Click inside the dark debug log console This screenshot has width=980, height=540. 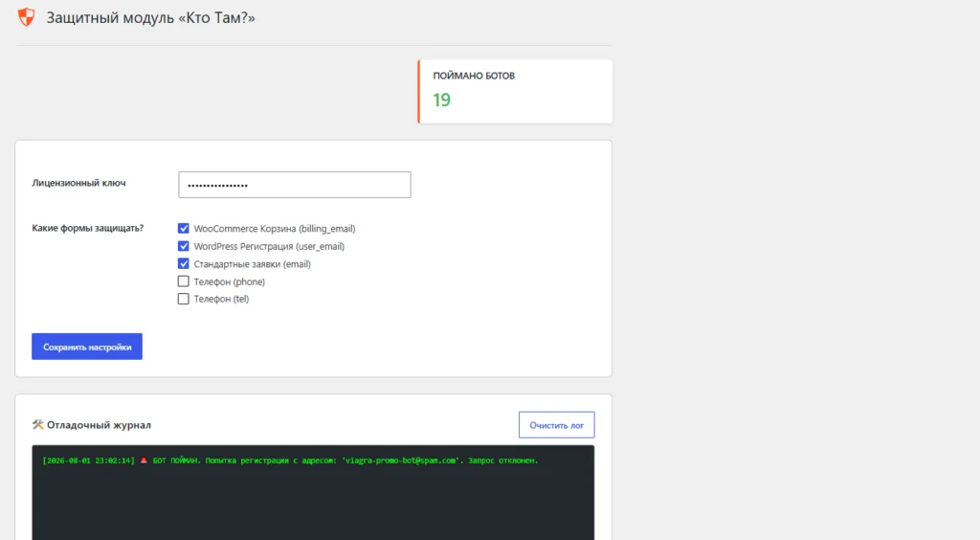(x=313, y=492)
